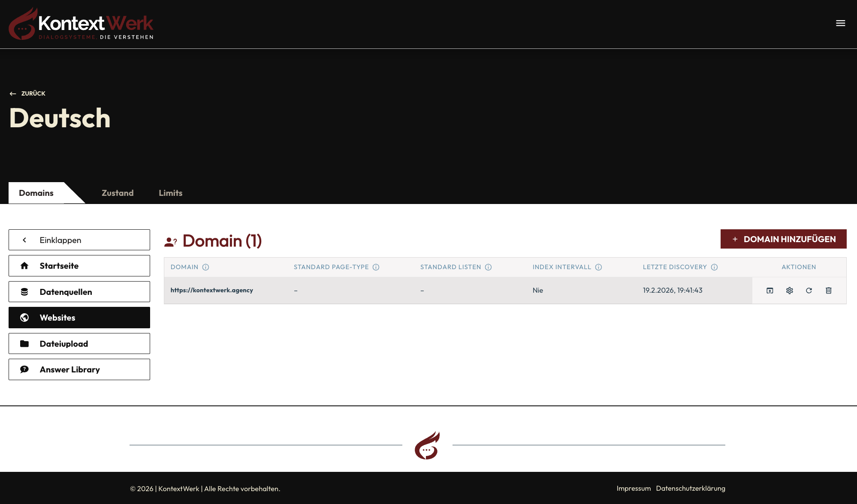Screen dimensions: 857x504
Task: Click info icon beside INDEX INTERVALL
Action: [x=598, y=267]
